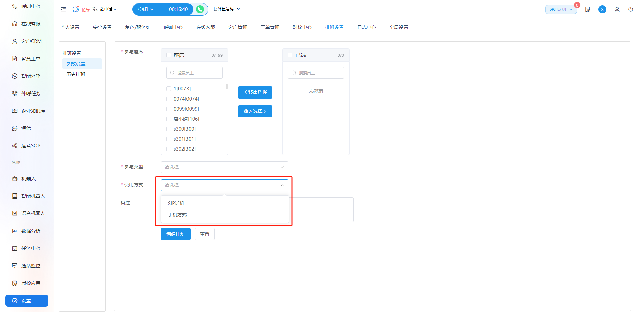The width and height of the screenshot is (644, 312).
Task: Open 智能机器人 icon in sidebar
Action: click(x=15, y=196)
